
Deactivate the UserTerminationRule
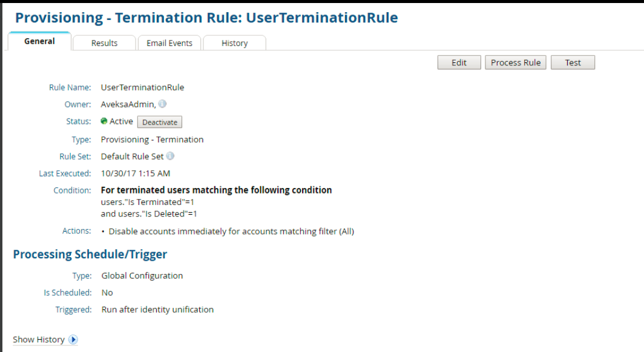(159, 122)
